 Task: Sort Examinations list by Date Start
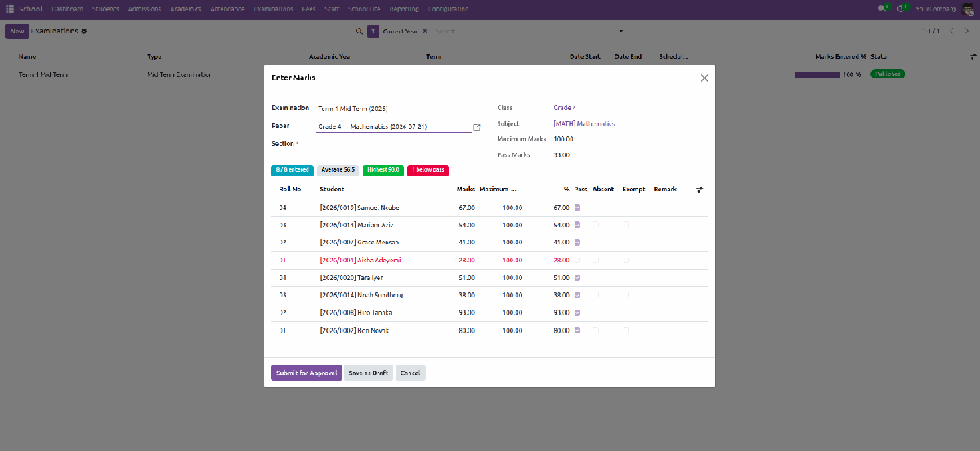pyautogui.click(x=585, y=57)
